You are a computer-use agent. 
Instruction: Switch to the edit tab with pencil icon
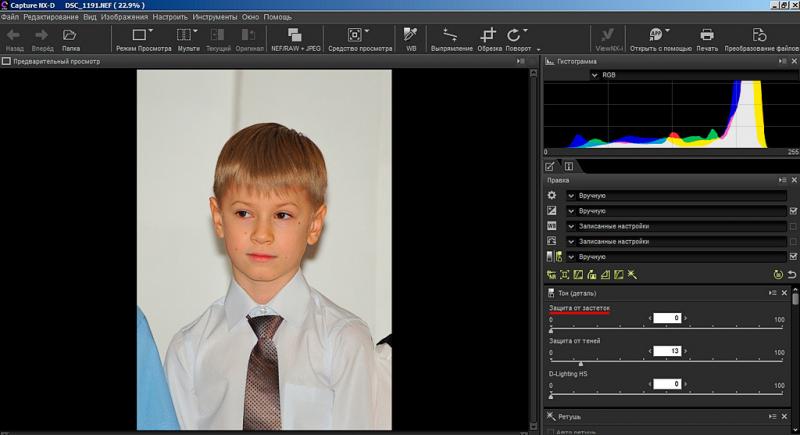550,166
